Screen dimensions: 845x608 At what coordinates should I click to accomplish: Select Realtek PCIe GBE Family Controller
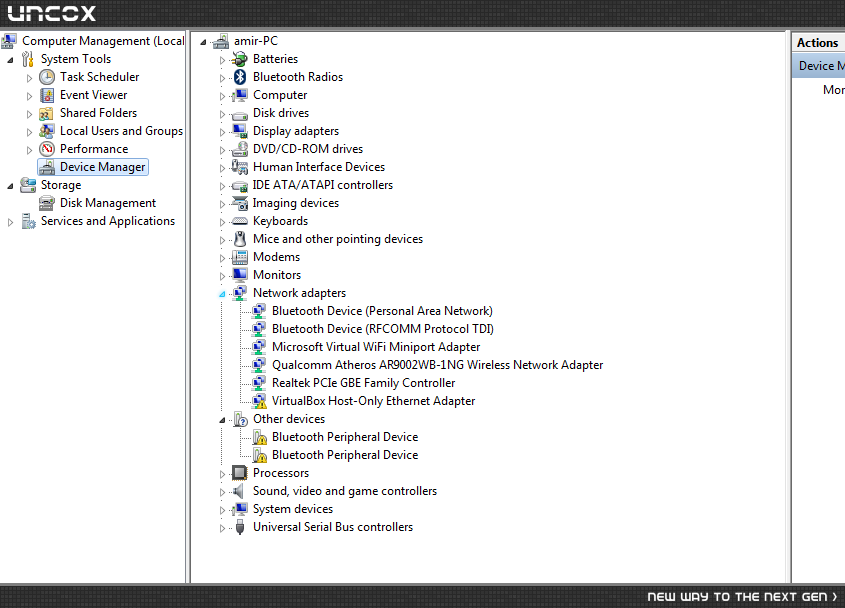pyautogui.click(x=363, y=383)
